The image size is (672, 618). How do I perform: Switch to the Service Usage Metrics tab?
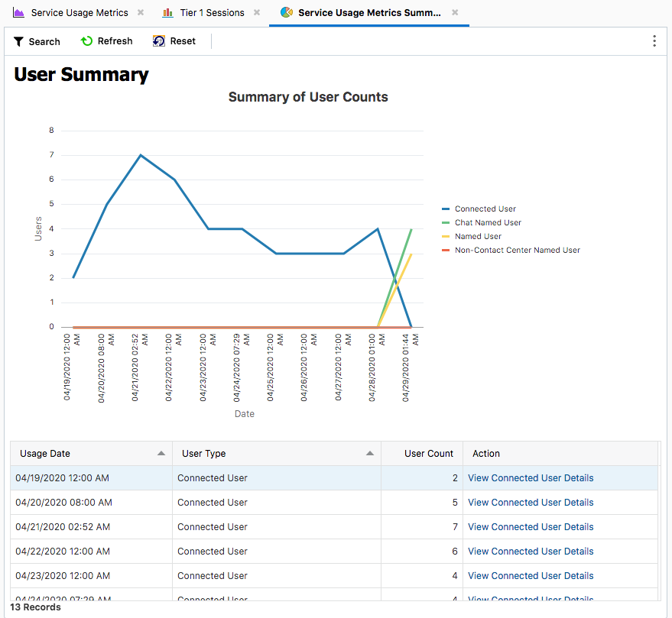click(x=80, y=13)
